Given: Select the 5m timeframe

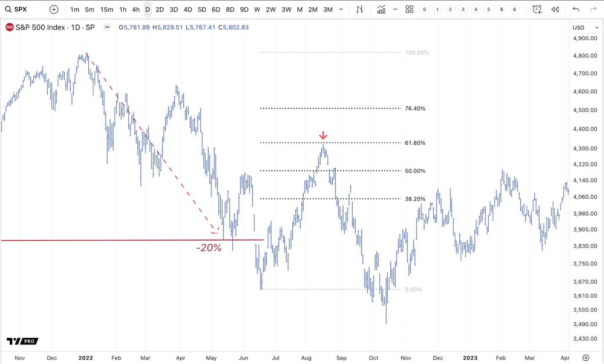Looking at the screenshot, I should click(90, 9).
